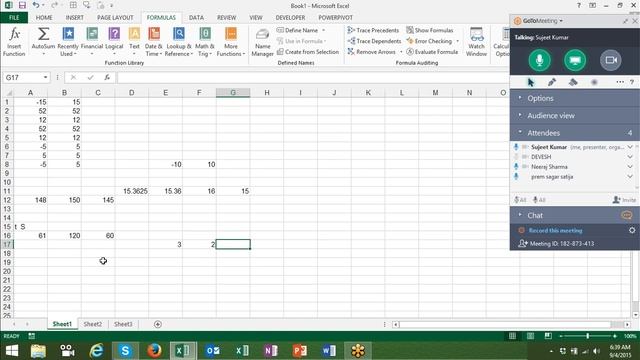Image resolution: width=640 pixels, height=360 pixels.
Task: Open Math & Trig functions
Action: click(204, 42)
